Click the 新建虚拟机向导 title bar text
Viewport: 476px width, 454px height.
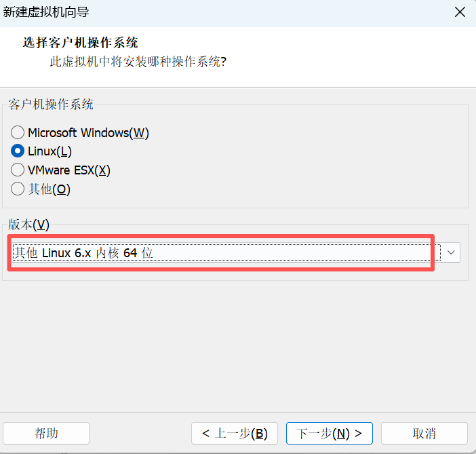[46, 12]
